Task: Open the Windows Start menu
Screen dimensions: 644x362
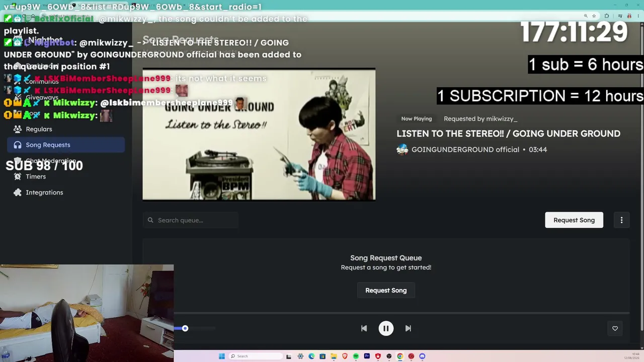Action: tap(221, 356)
